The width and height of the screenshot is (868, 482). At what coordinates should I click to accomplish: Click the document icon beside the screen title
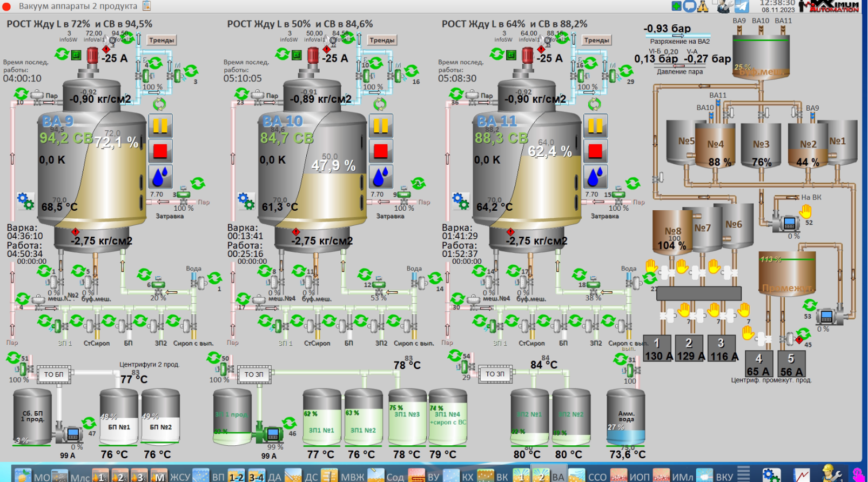[x=146, y=6]
